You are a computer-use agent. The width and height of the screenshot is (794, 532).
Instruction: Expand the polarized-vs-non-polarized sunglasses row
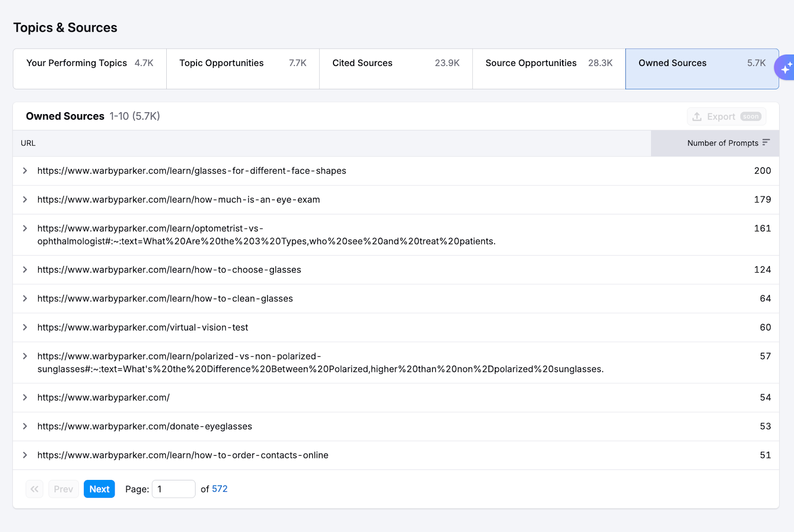click(x=25, y=356)
